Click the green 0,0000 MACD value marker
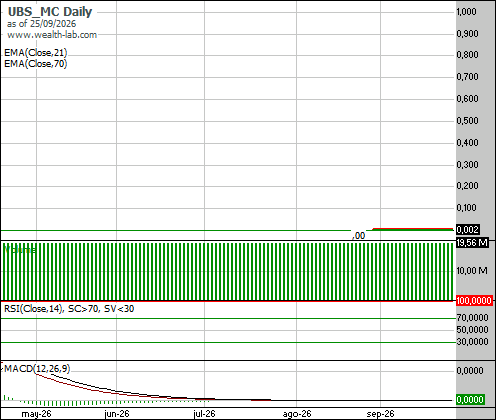The image size is (496, 420). [470, 399]
